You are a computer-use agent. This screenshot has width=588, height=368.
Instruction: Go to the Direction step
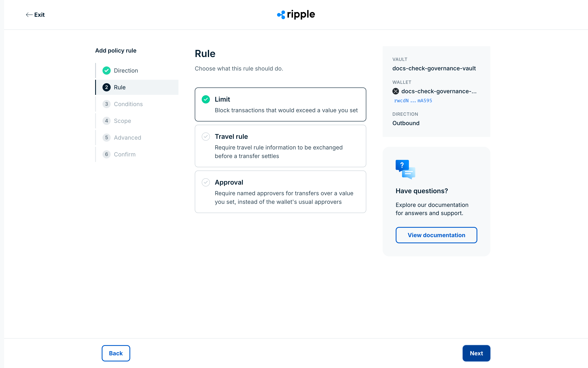137,71
